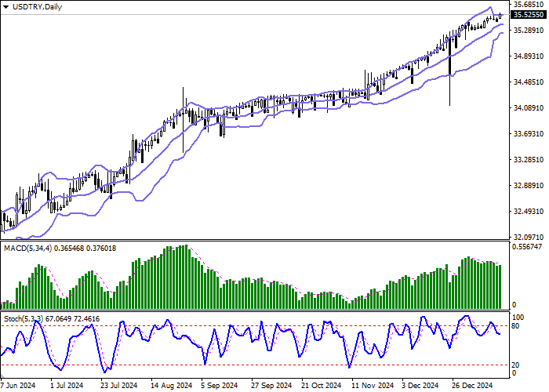Click the 1 Jul 2024 date label
This screenshot has height=392, width=549.
click(x=66, y=385)
